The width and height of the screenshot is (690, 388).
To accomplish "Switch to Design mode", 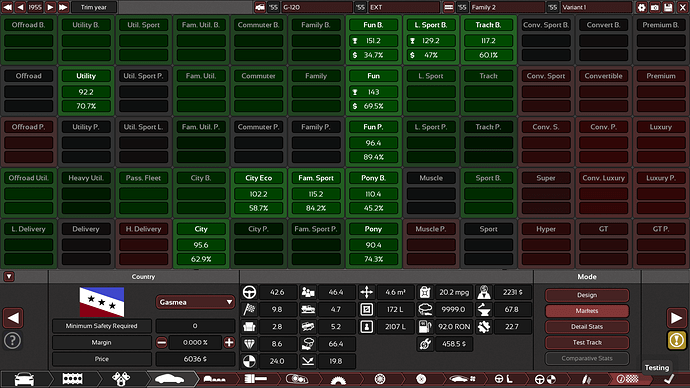I will (587, 295).
